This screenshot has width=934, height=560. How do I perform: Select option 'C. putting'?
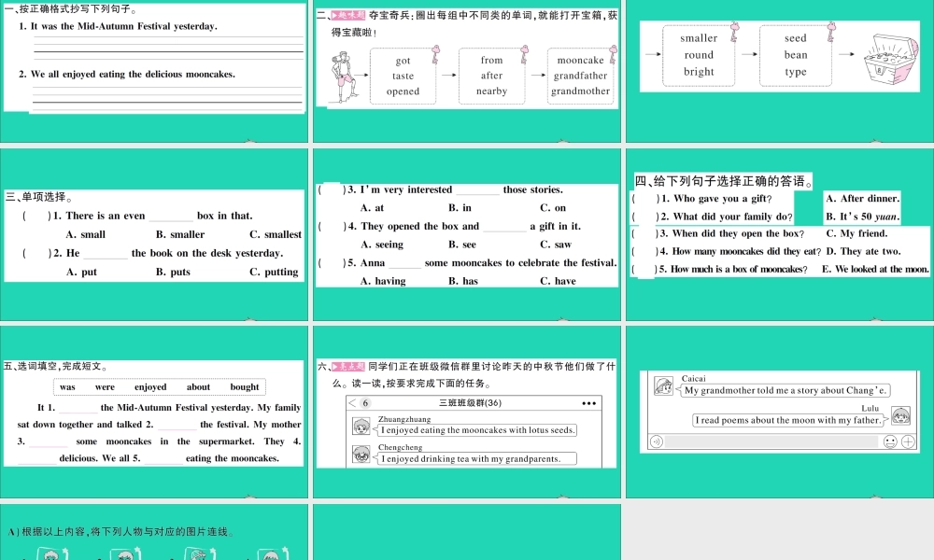pyautogui.click(x=274, y=272)
